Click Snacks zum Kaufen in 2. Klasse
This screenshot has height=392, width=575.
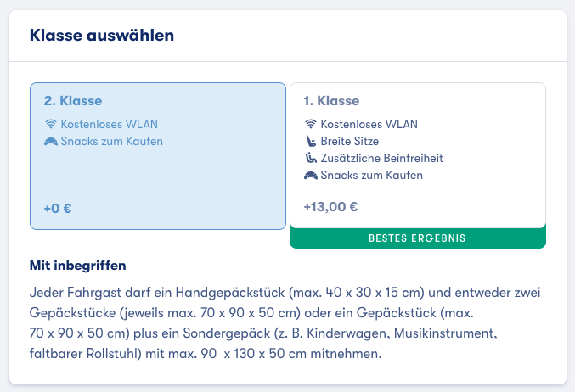pos(112,141)
